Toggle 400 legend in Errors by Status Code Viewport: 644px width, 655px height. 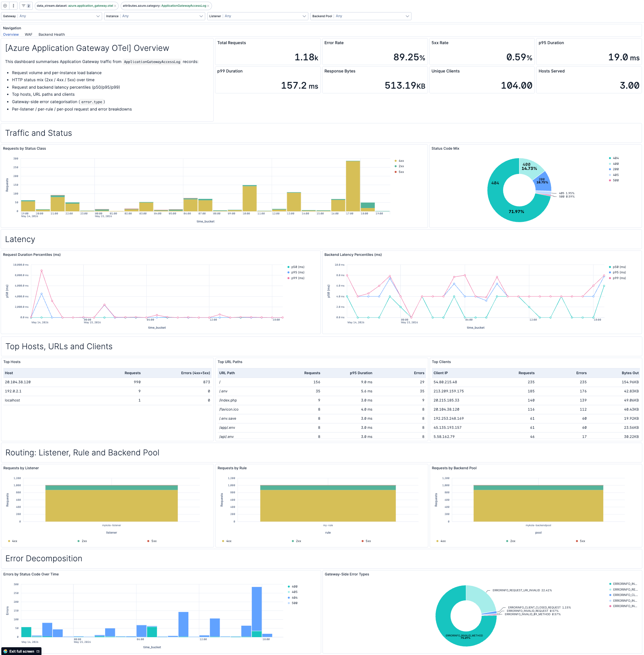point(293,586)
